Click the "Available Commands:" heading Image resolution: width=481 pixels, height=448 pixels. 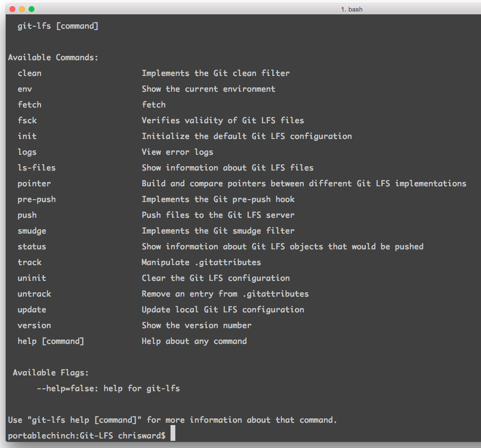tap(53, 57)
